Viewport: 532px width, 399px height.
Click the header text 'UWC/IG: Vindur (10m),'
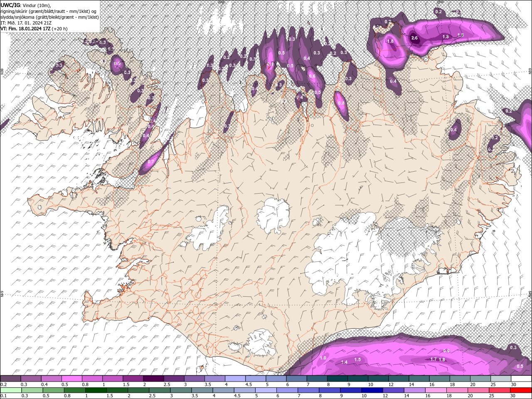(x=26, y=5)
